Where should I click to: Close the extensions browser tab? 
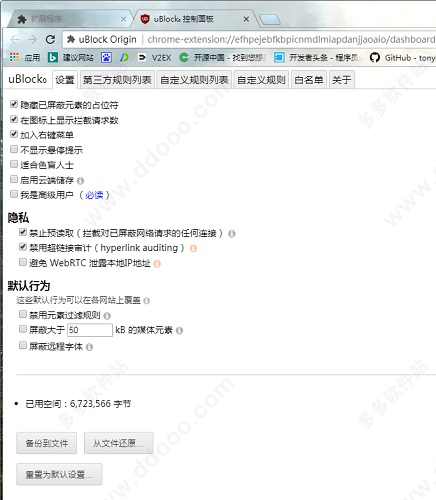tap(123, 19)
